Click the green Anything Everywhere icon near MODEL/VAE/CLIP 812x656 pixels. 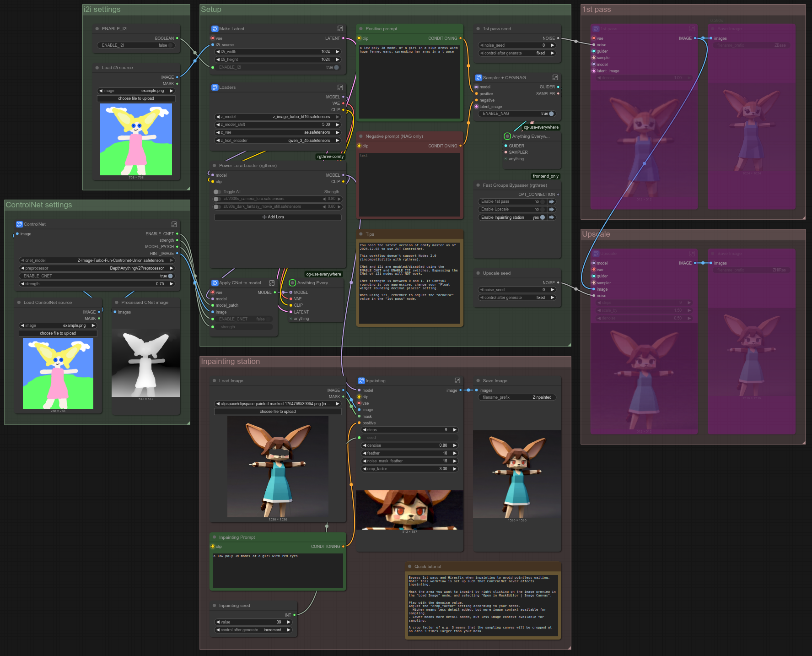[x=293, y=283]
